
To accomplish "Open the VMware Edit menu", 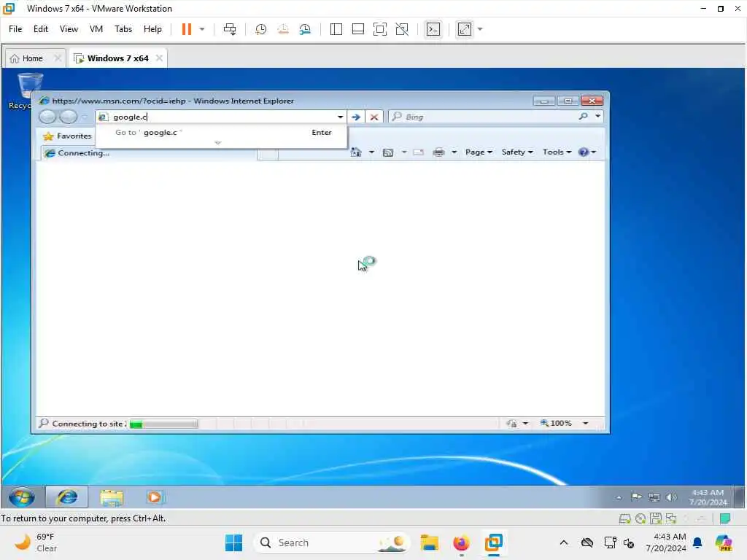I will [x=41, y=29].
